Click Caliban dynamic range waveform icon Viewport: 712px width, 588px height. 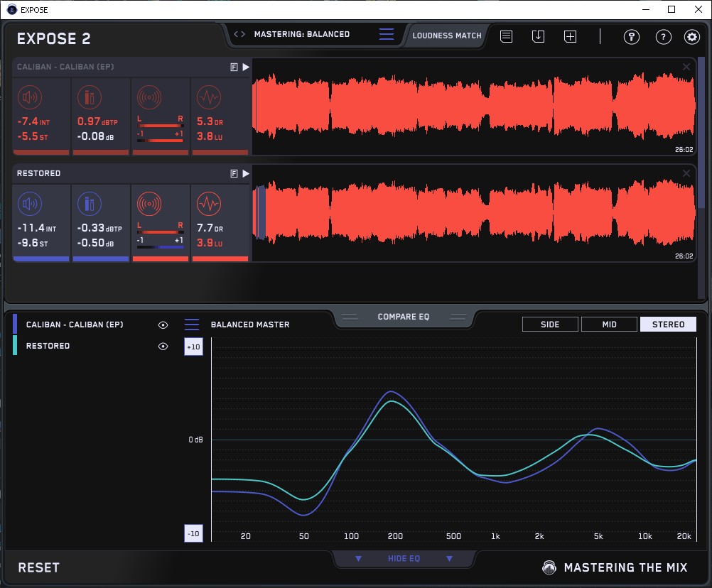click(209, 97)
